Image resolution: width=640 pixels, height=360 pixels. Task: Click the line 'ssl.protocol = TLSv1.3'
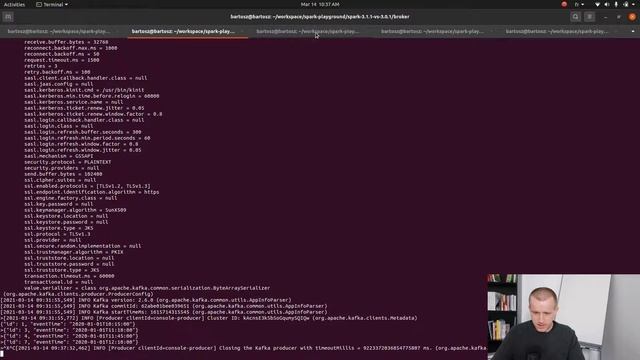point(58,234)
